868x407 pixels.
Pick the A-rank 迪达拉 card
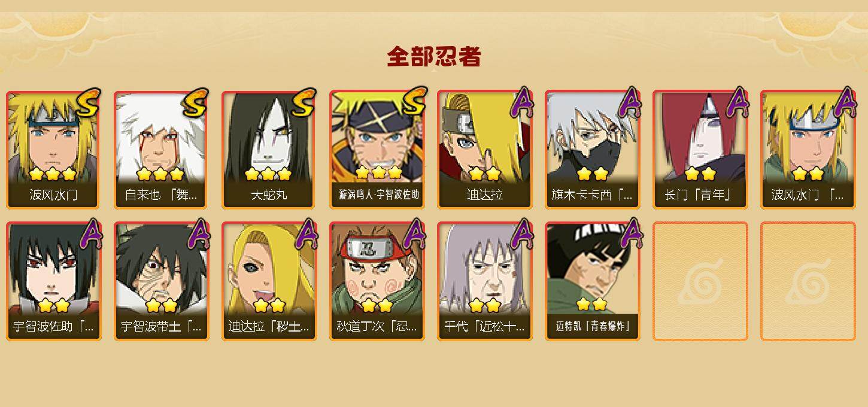(484, 150)
